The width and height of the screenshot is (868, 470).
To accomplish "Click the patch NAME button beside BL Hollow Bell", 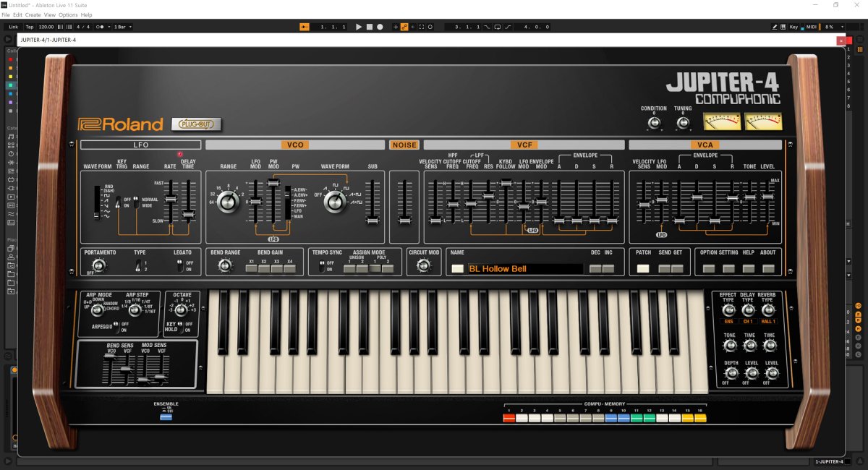I will coord(457,268).
